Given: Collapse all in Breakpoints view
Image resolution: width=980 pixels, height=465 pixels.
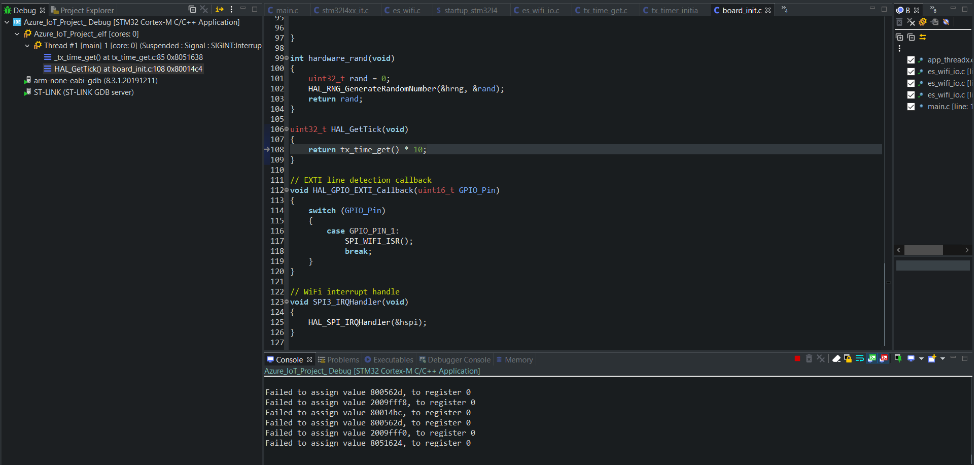Looking at the screenshot, I should pyautogui.click(x=911, y=37).
